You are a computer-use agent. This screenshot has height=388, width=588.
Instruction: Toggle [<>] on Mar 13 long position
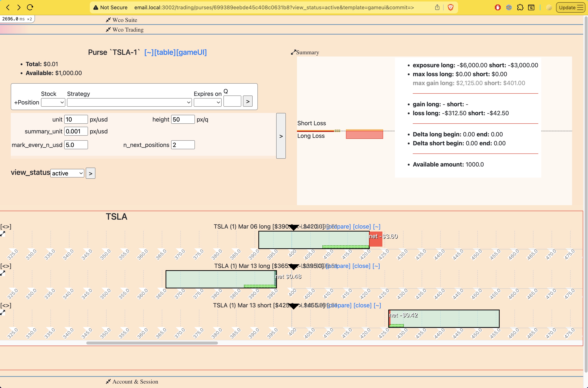6,266
